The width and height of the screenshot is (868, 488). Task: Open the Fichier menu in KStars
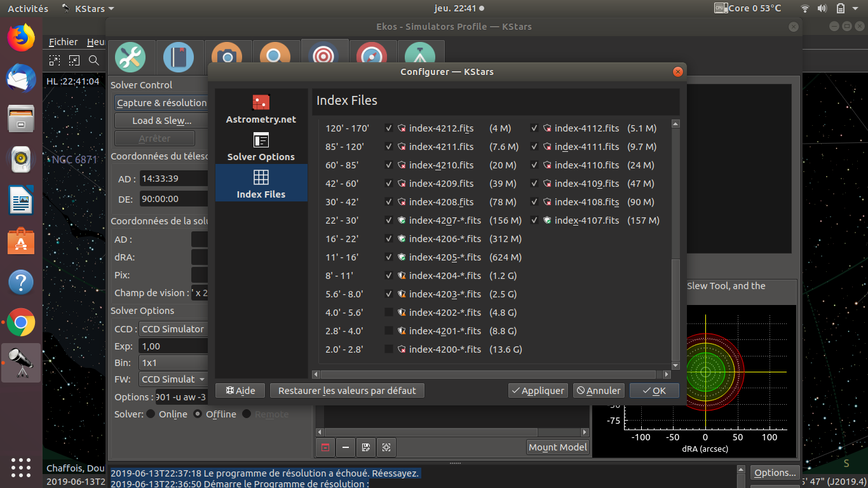64,42
